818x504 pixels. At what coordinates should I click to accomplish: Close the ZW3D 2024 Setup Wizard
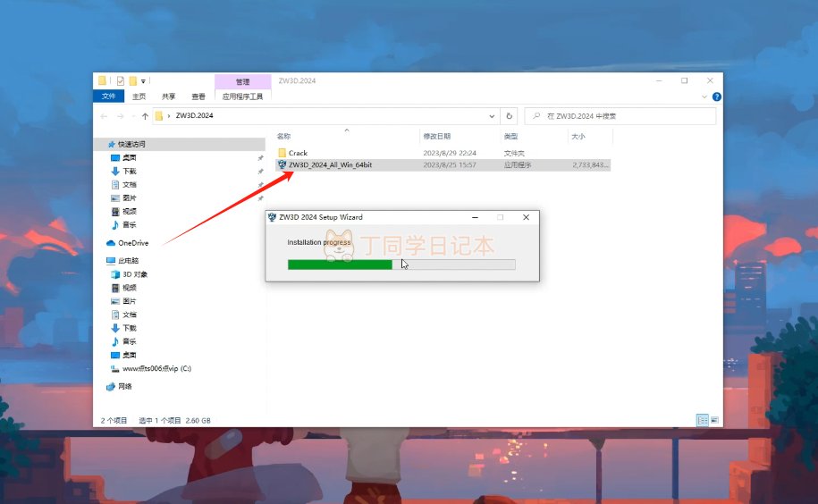pyautogui.click(x=526, y=217)
